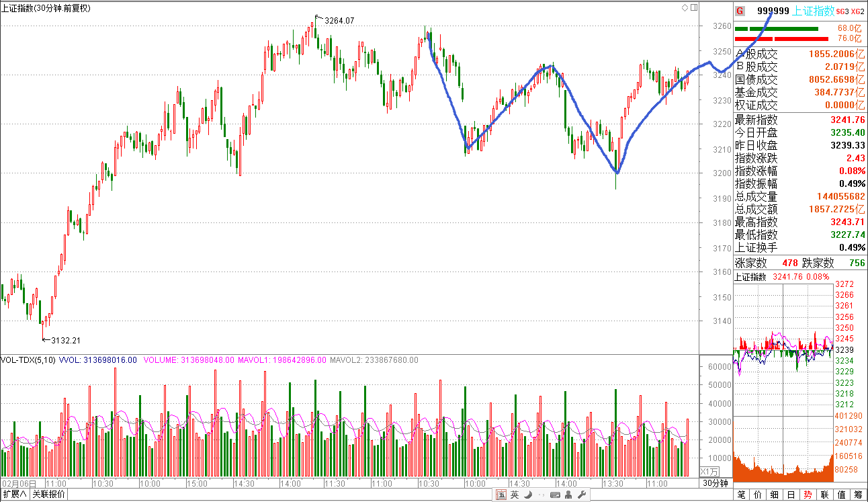Expand the 扩展 panel at bottom left
Image resolution: width=868 pixels, height=502 pixels.
tap(14, 495)
